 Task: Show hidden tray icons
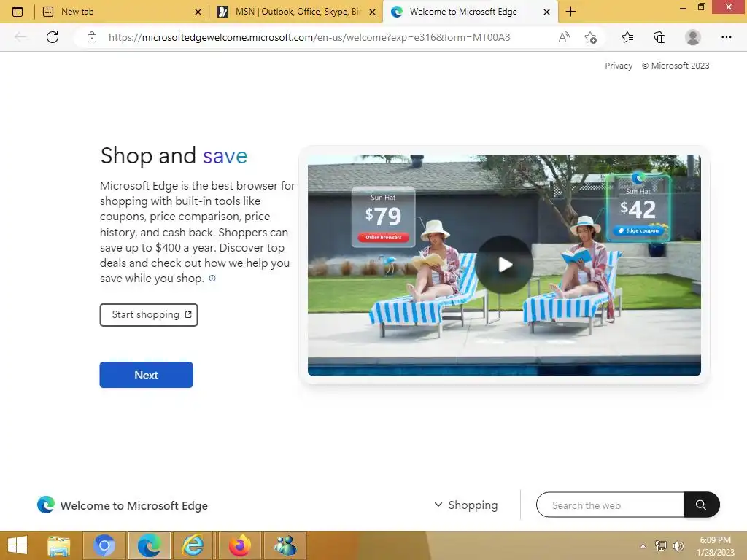point(643,546)
